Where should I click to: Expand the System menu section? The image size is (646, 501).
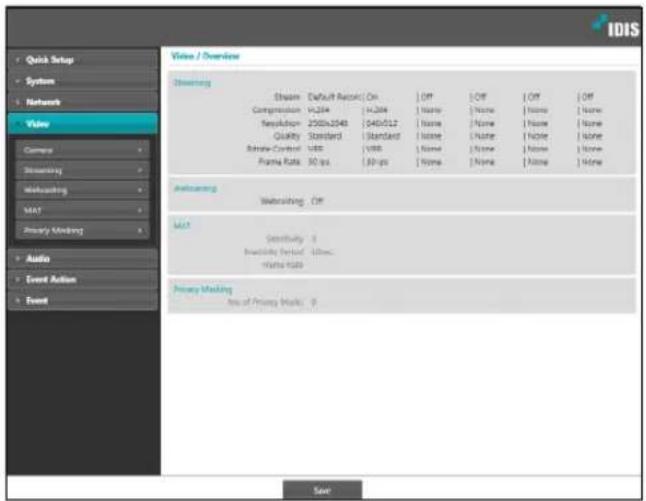[x=83, y=81]
